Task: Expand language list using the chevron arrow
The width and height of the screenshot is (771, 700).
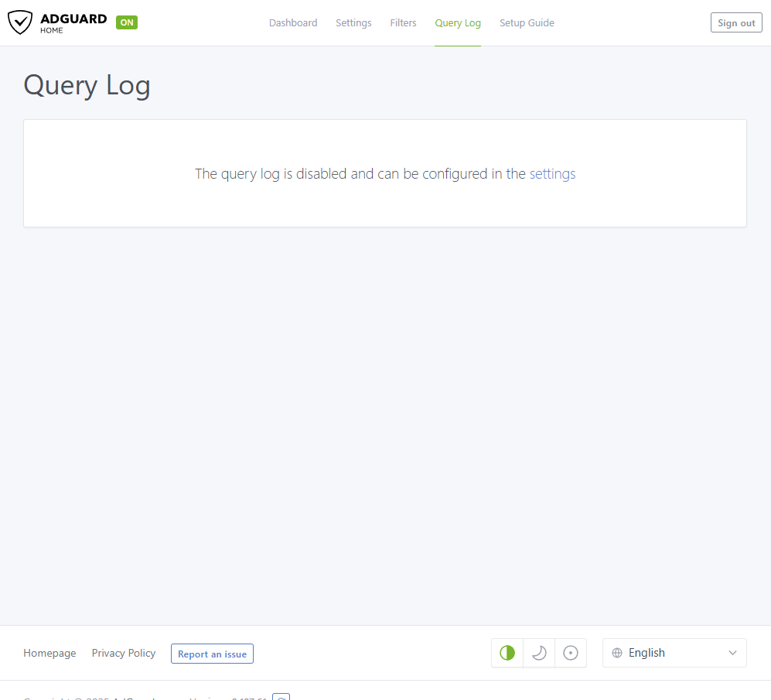Action: coord(732,653)
